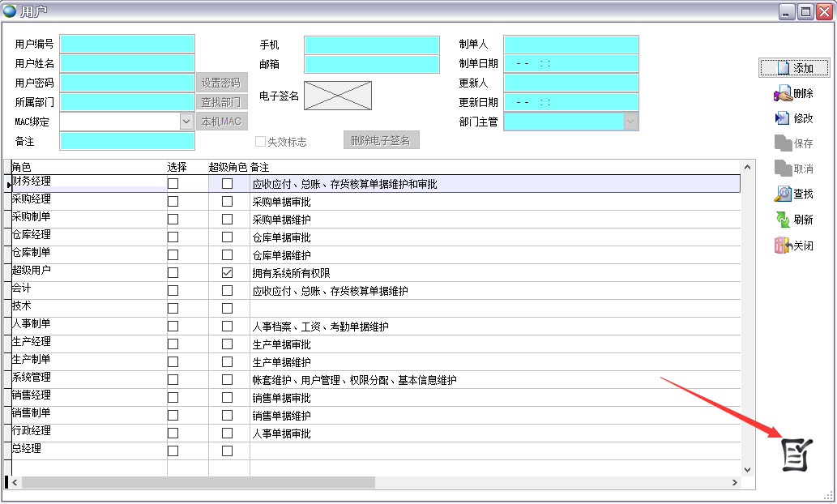Viewport: 837px width, 504px height.
Task: Click the 查找 (Search) magnifier icon
Action: click(783, 194)
